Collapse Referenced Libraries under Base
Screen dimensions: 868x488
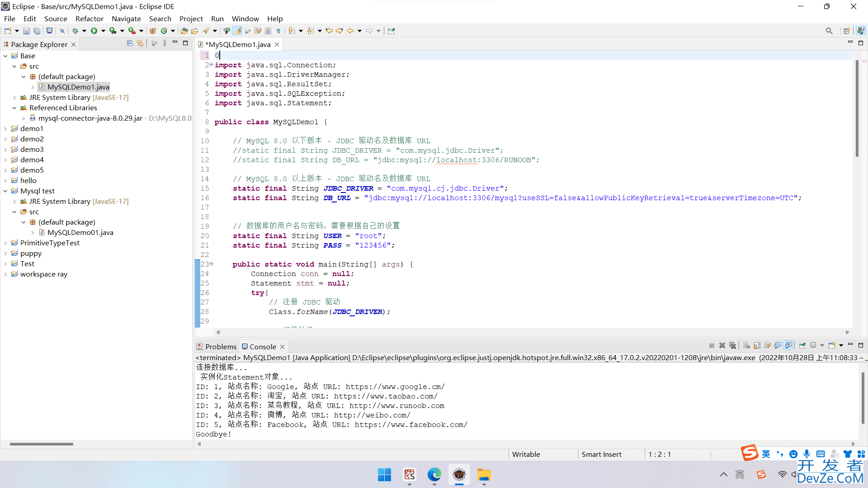tap(14, 108)
